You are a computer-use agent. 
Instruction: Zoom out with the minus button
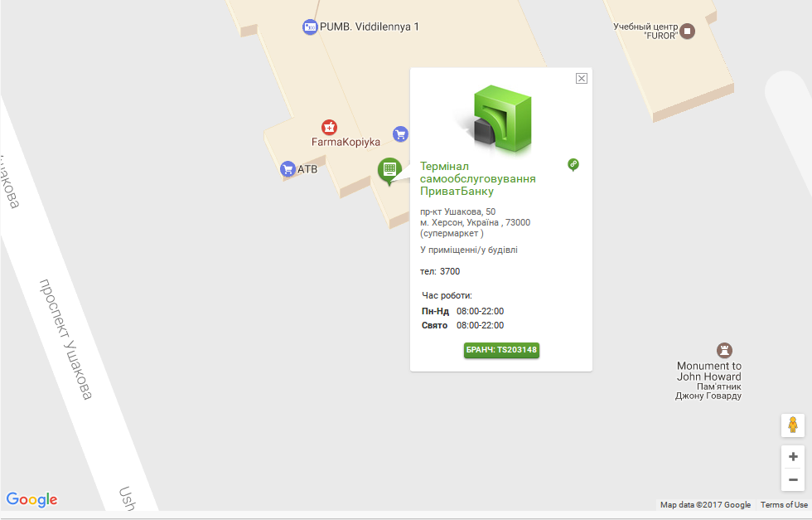(x=793, y=479)
